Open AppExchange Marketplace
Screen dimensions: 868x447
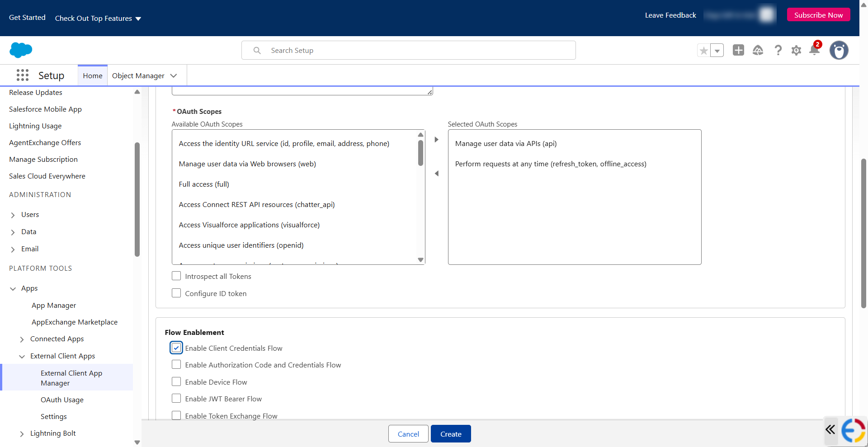75,322
